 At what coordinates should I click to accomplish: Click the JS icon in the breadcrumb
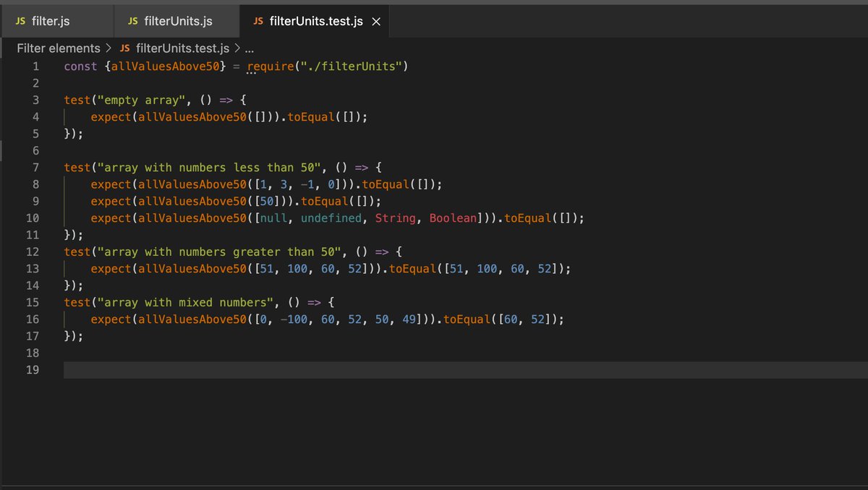coord(124,48)
